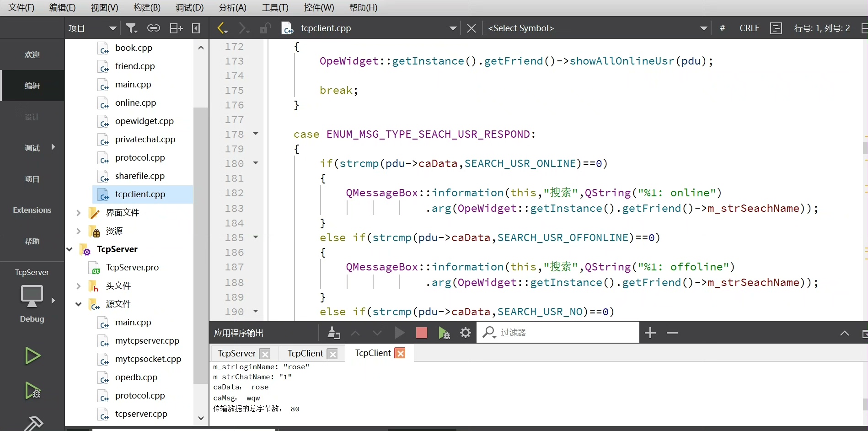This screenshot has width=868, height=431.
Task: Open output pane settings gear
Action: pos(465,333)
